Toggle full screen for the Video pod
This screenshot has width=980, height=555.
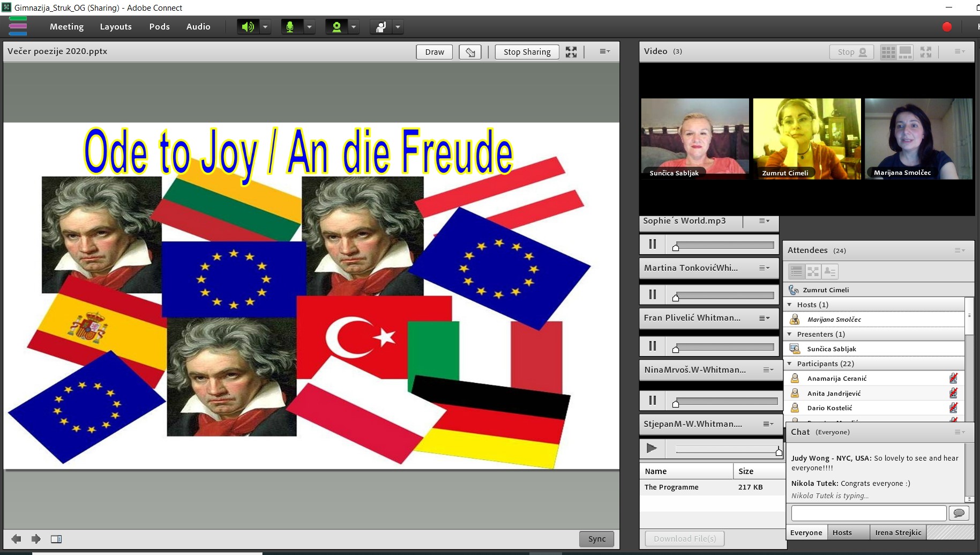(x=926, y=52)
